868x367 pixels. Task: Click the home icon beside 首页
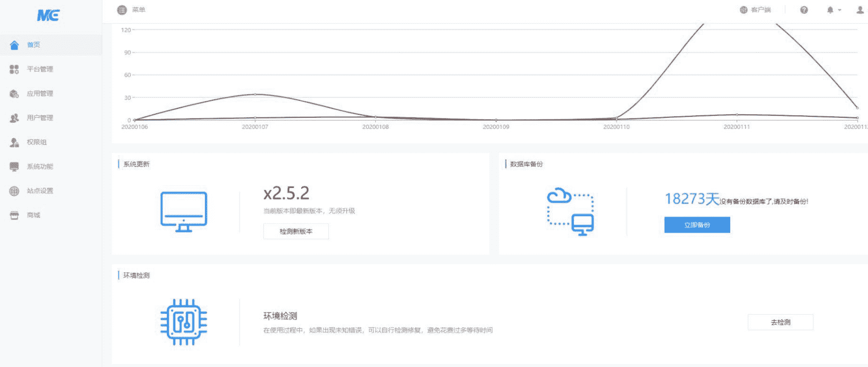(15, 45)
